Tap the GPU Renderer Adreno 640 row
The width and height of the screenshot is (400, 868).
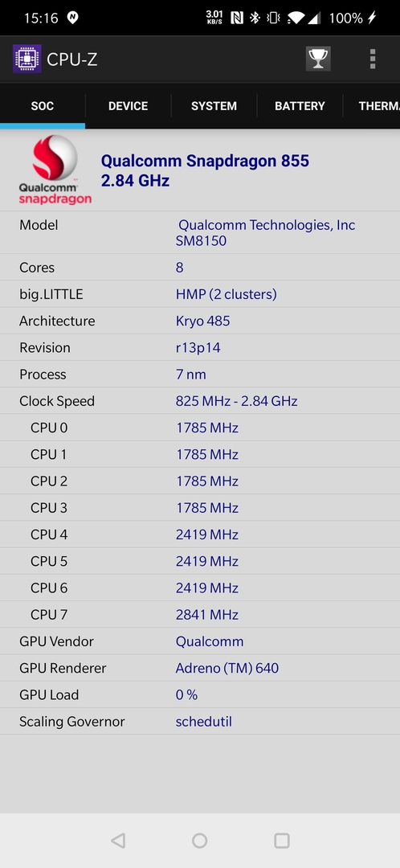pyautogui.click(x=200, y=668)
